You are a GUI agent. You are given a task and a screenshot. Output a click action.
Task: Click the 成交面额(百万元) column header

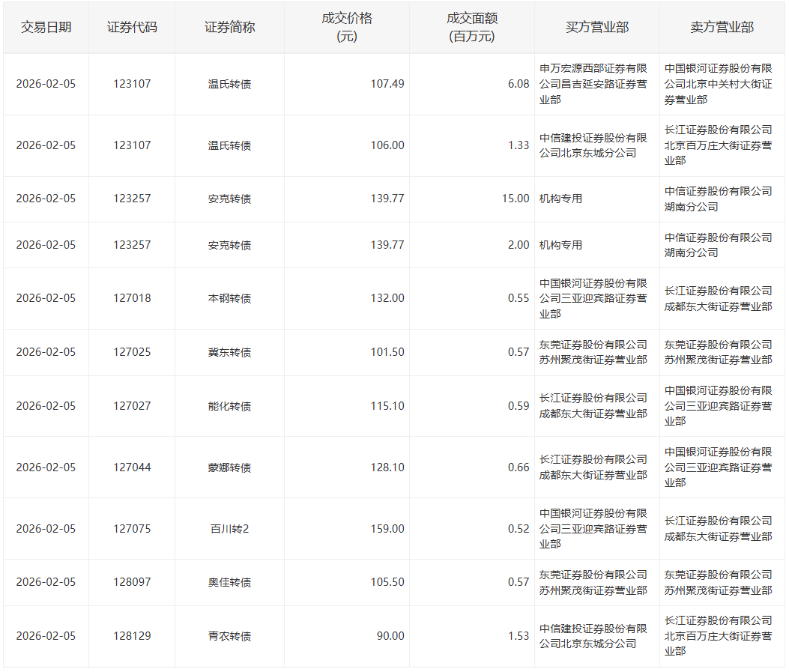(x=471, y=28)
